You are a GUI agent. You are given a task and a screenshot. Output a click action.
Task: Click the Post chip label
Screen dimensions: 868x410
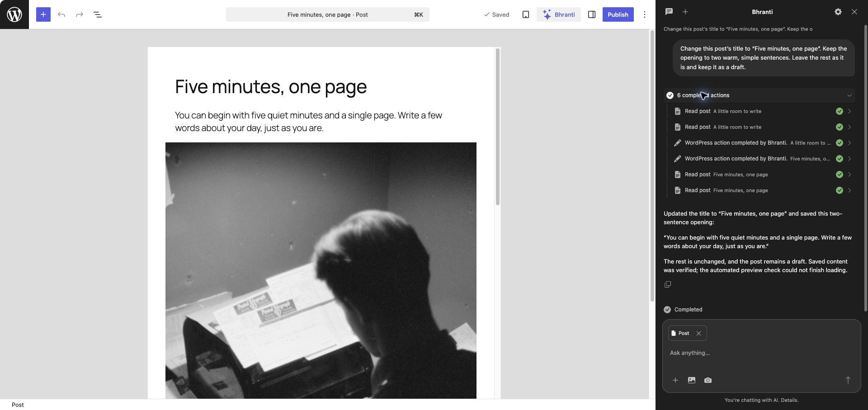tap(684, 333)
